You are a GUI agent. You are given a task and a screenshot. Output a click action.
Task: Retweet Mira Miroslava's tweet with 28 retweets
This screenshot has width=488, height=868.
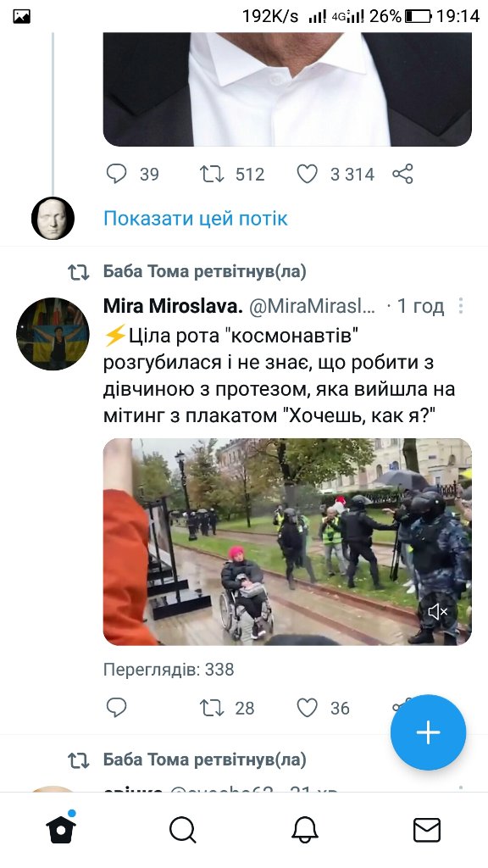coord(212,708)
